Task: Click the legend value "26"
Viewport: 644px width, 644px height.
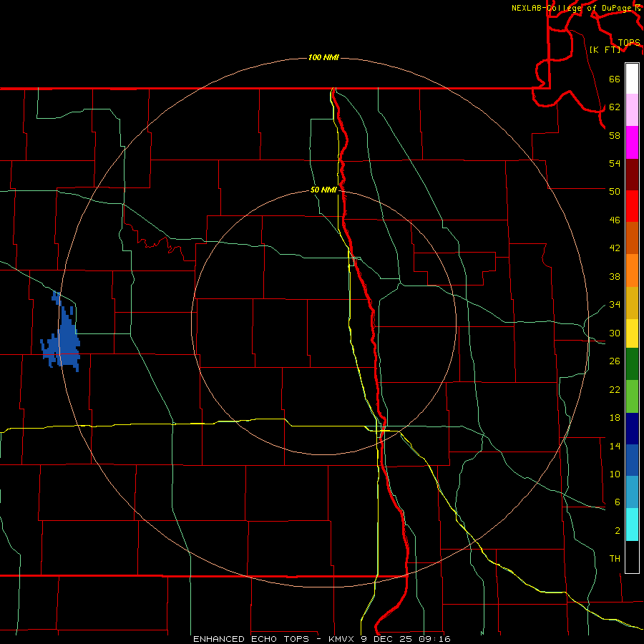Action: pyautogui.click(x=615, y=361)
